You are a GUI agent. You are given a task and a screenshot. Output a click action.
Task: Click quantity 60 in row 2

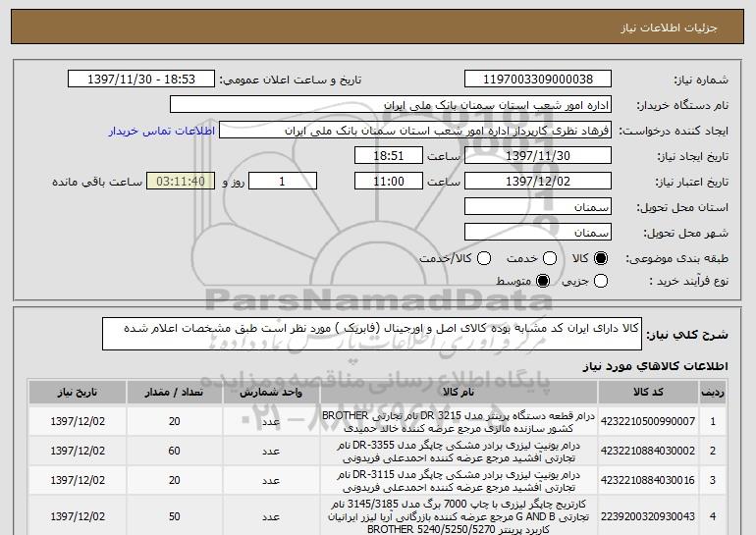(x=175, y=452)
